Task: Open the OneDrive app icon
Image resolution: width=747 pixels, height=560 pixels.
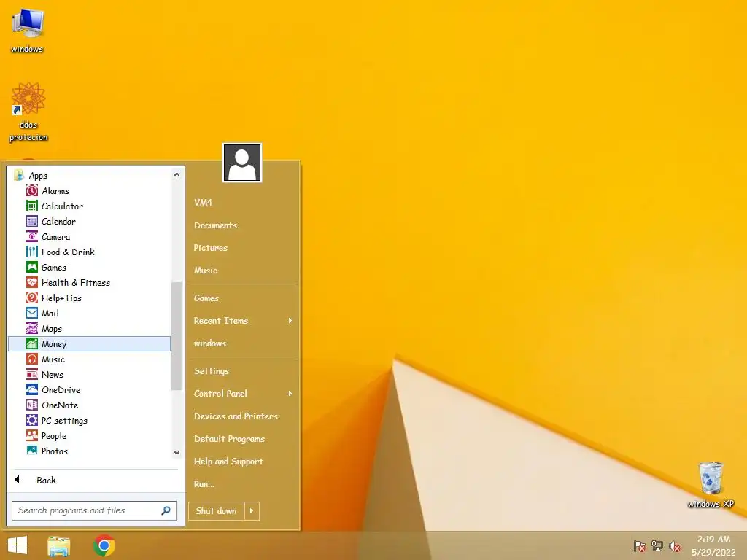Action: [32, 390]
